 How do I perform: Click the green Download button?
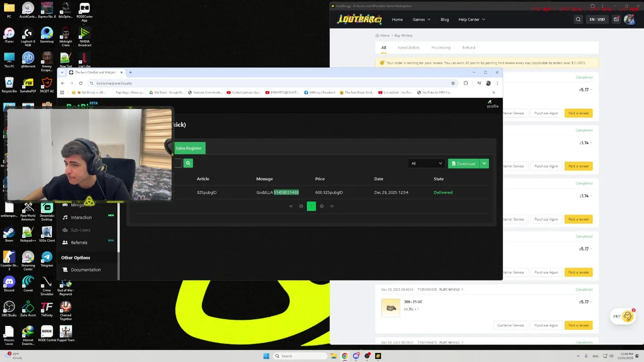463,163
